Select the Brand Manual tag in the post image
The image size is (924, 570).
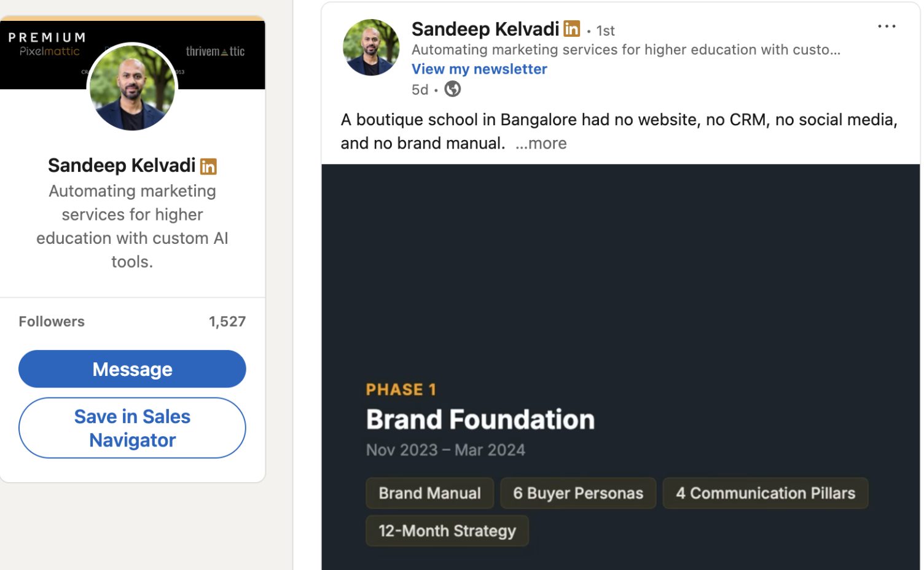[429, 493]
